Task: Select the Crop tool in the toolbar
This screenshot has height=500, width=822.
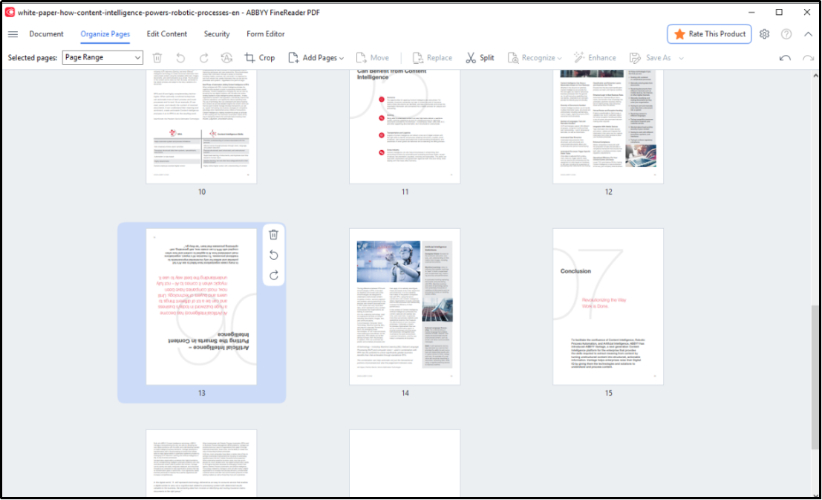Action: 260,58
